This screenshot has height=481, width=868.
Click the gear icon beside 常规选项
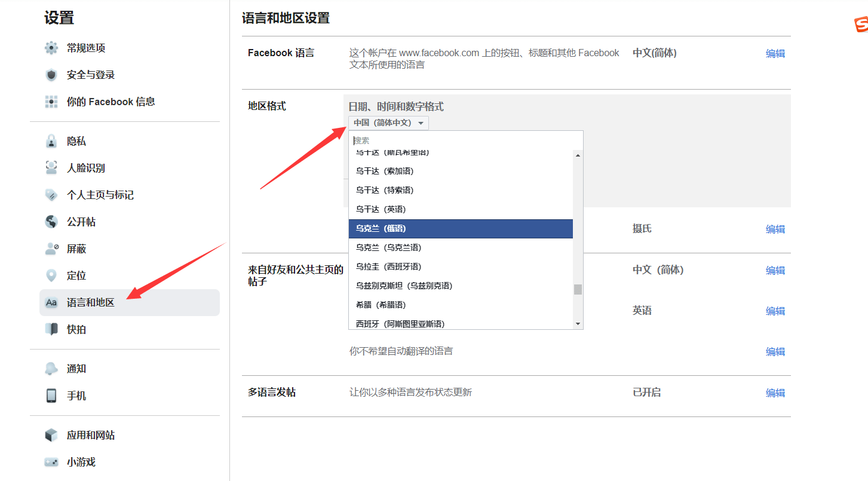[51, 48]
